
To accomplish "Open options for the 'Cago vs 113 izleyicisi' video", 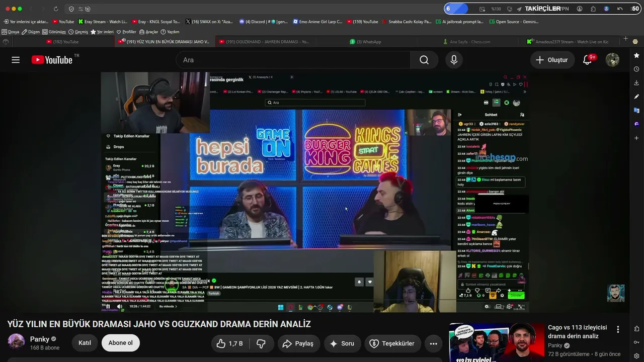I will click(618, 329).
